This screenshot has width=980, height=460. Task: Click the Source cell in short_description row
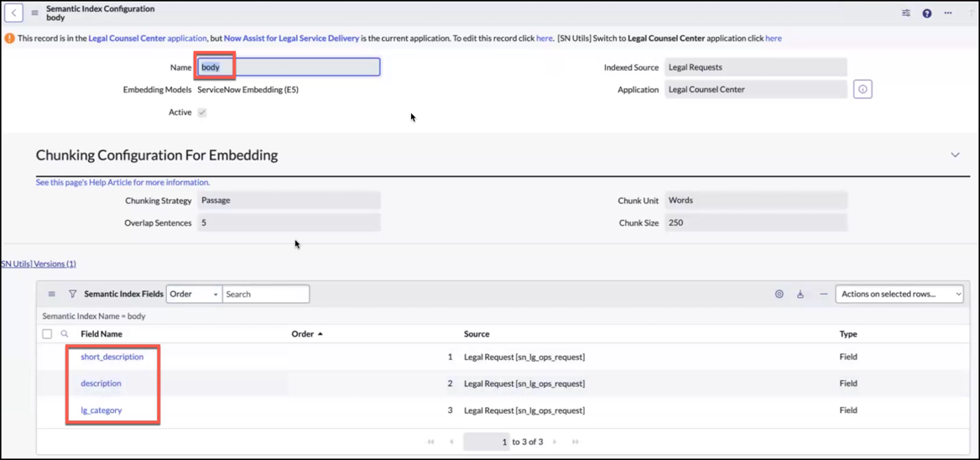coord(524,357)
